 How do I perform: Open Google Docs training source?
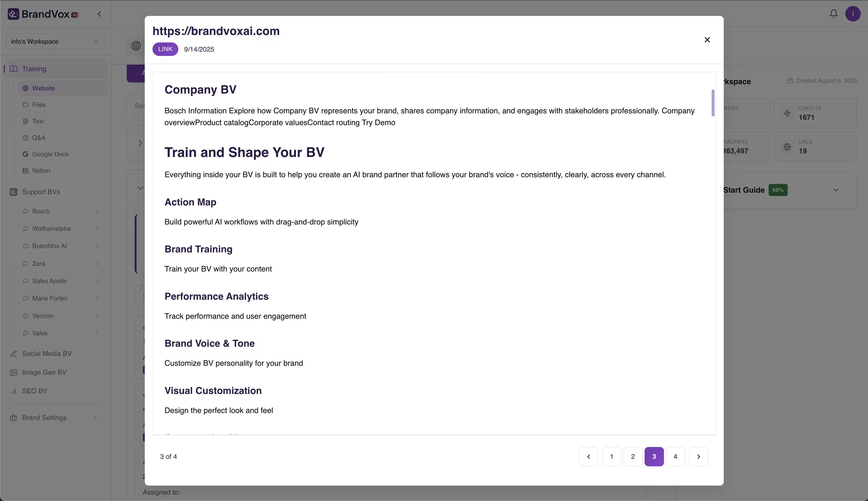(50, 154)
